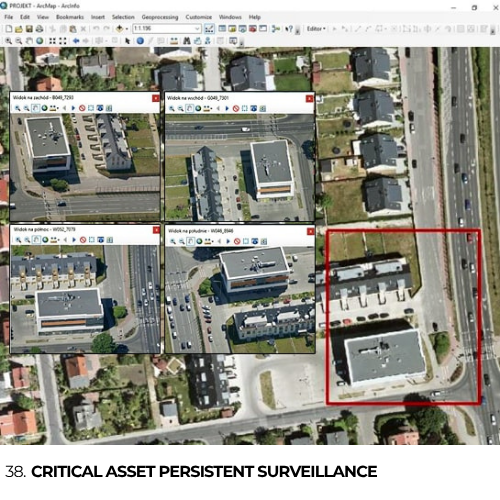This screenshot has height=500, width=500.
Task: Select the Zoom Out tool on the main toolbar
Action: pyautogui.click(x=19, y=41)
